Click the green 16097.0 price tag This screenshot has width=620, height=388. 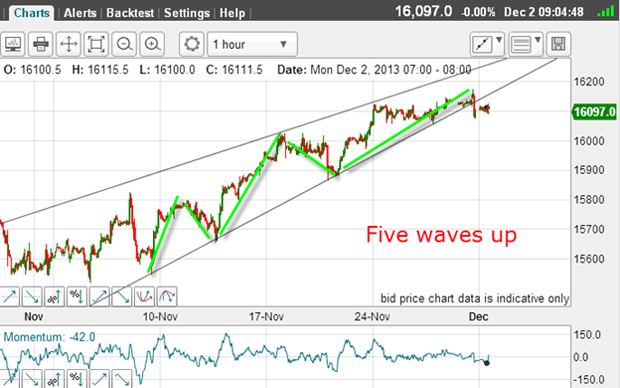point(594,112)
